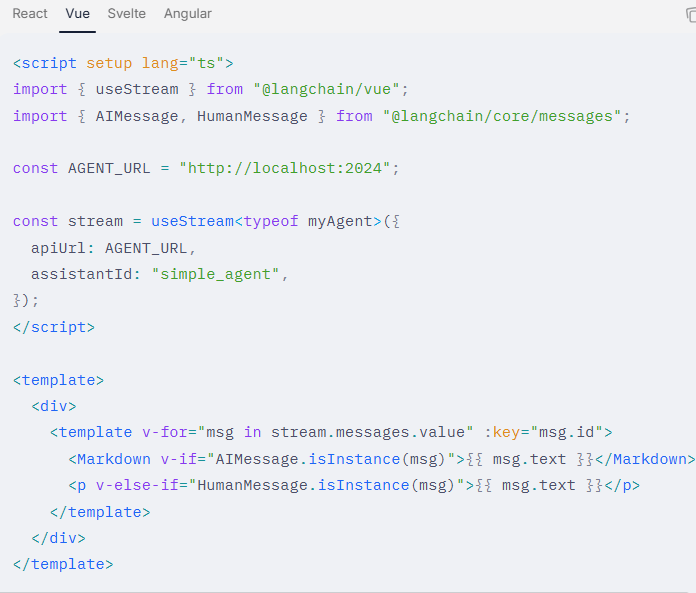The image size is (696, 593).
Task: Switch to the Angular tab
Action: (x=188, y=14)
